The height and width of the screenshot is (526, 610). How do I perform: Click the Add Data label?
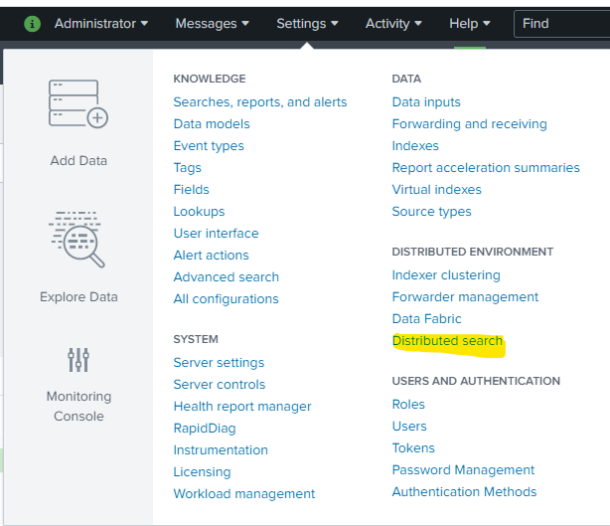tap(79, 160)
